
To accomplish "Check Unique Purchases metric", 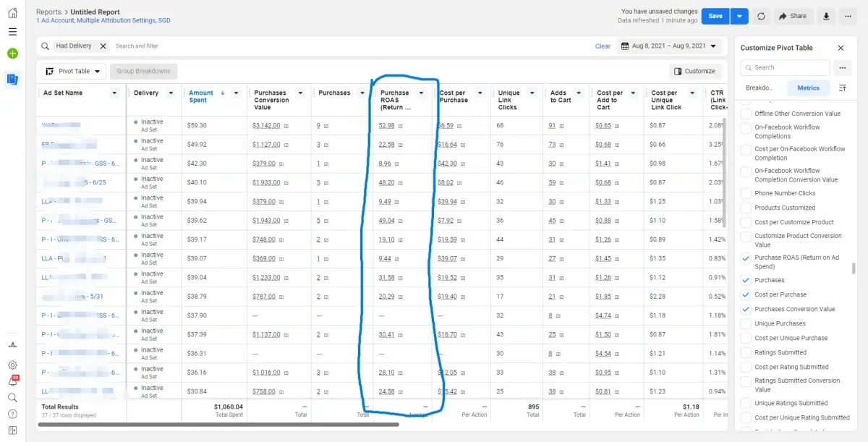I will click(x=746, y=323).
